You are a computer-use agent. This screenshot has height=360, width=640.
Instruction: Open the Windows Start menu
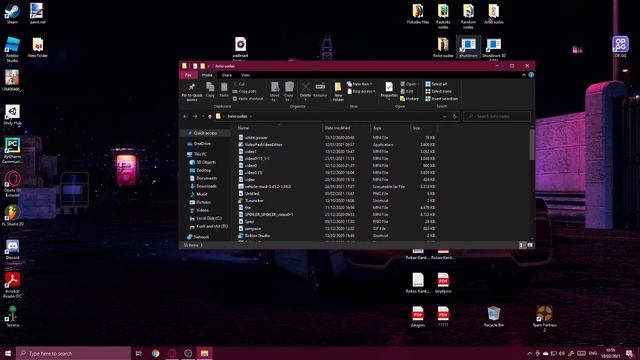[x=8, y=353]
